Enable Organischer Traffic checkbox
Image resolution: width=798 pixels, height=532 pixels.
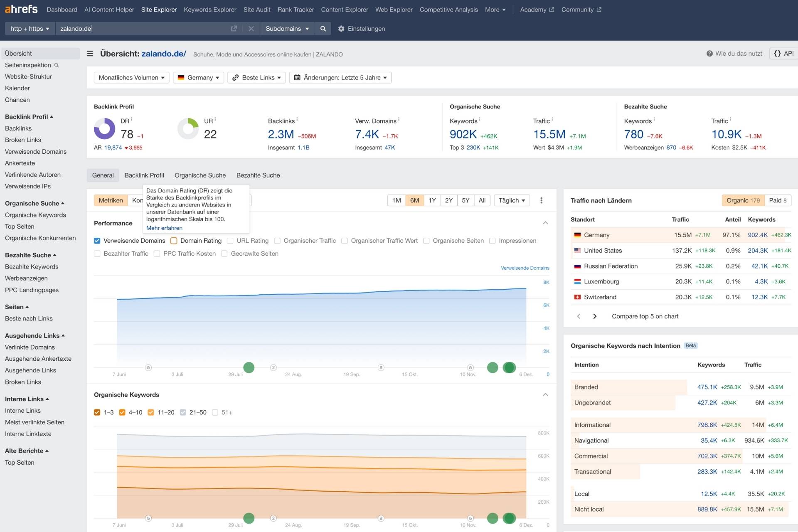[x=277, y=241]
